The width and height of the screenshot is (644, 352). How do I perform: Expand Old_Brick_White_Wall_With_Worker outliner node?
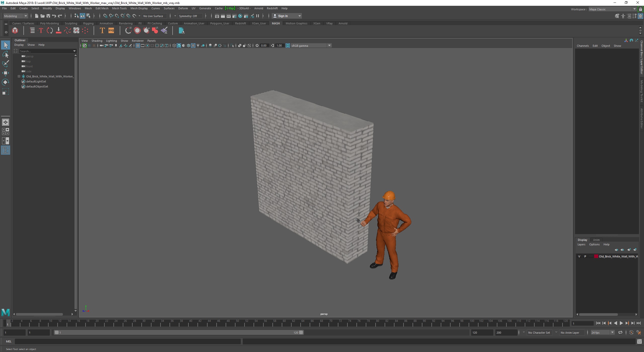(x=19, y=76)
